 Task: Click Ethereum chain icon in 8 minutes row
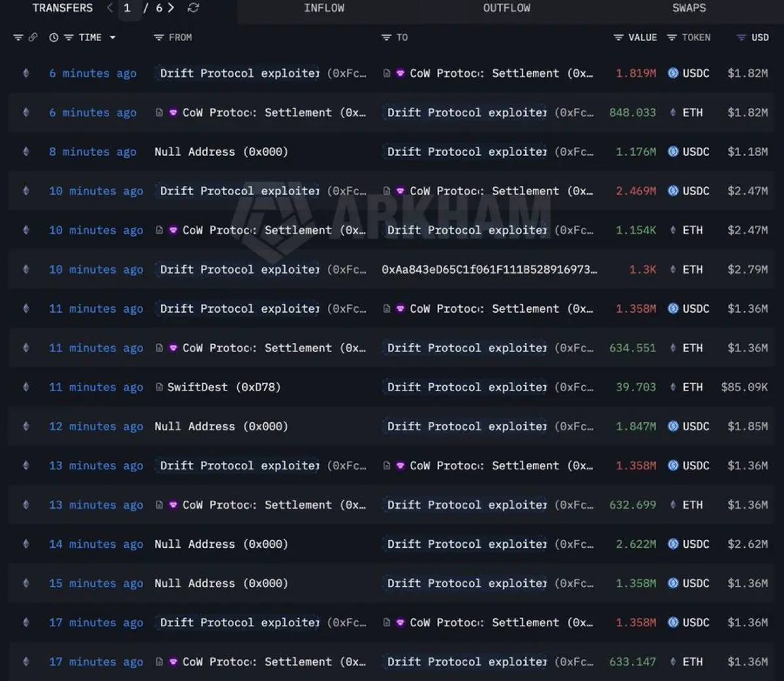coord(26,151)
